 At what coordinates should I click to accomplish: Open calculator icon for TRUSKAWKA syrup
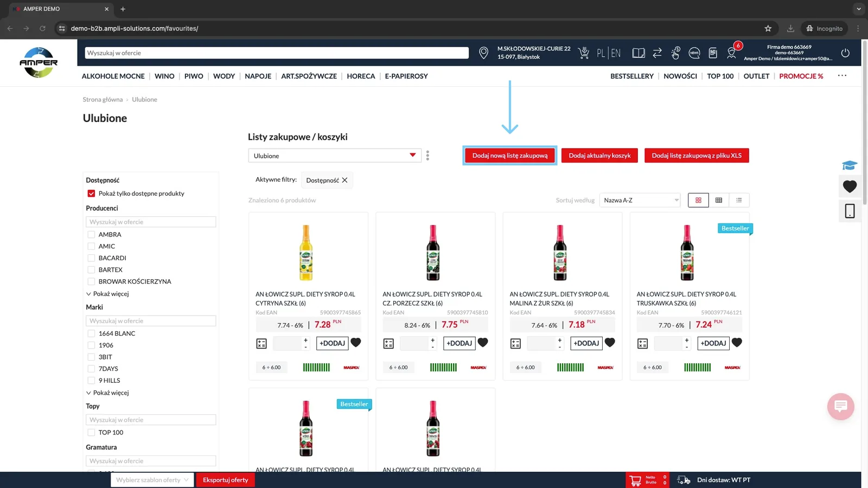click(642, 343)
